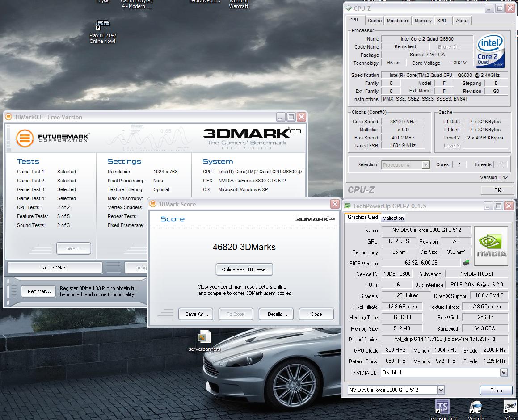
Task: Click the Register button in 3DMark03
Action: point(38,291)
